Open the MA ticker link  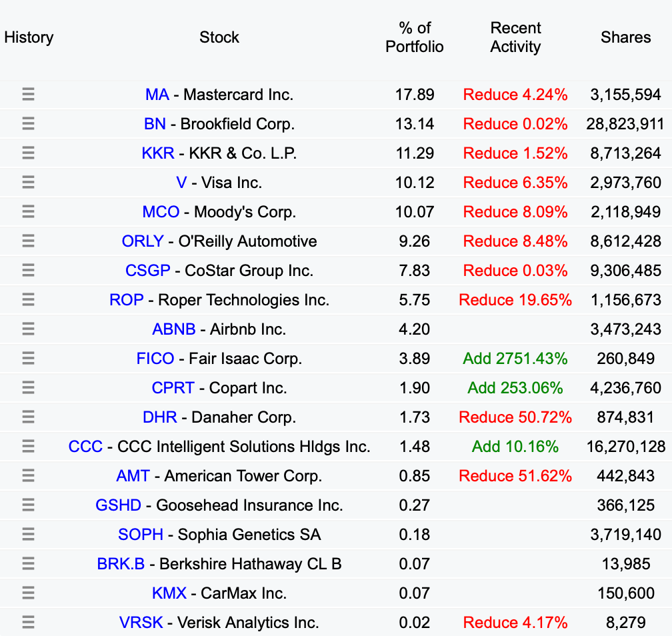(157, 95)
